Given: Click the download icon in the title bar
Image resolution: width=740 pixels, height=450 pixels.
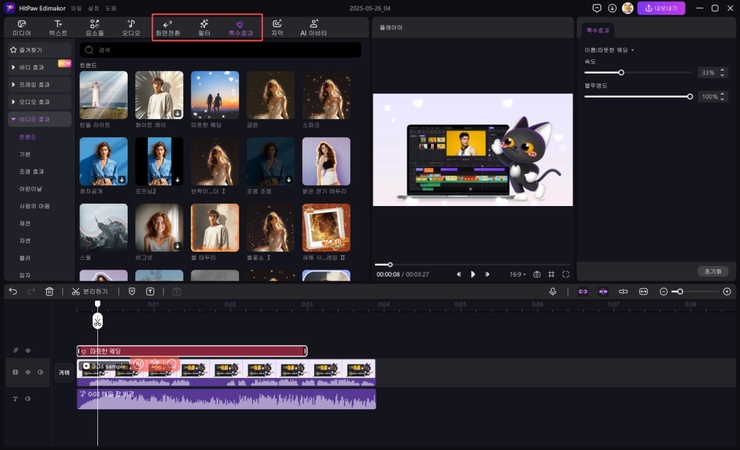Looking at the screenshot, I should coord(611,8).
